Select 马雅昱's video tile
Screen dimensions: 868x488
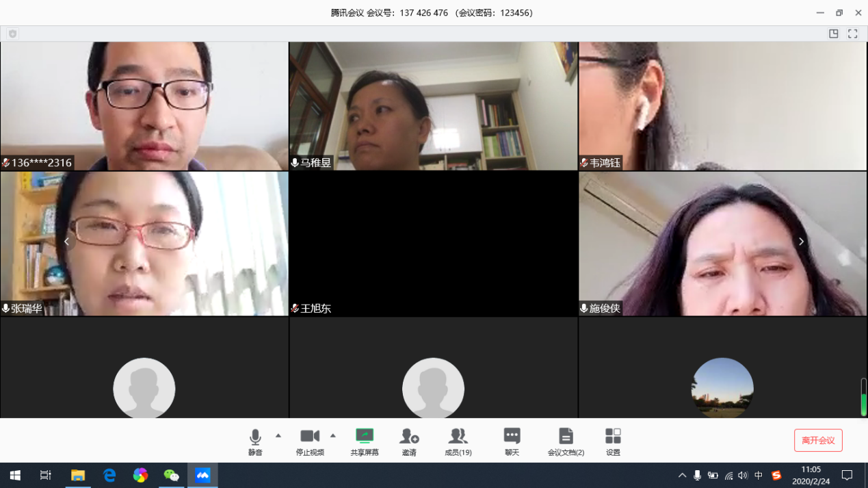coord(434,106)
